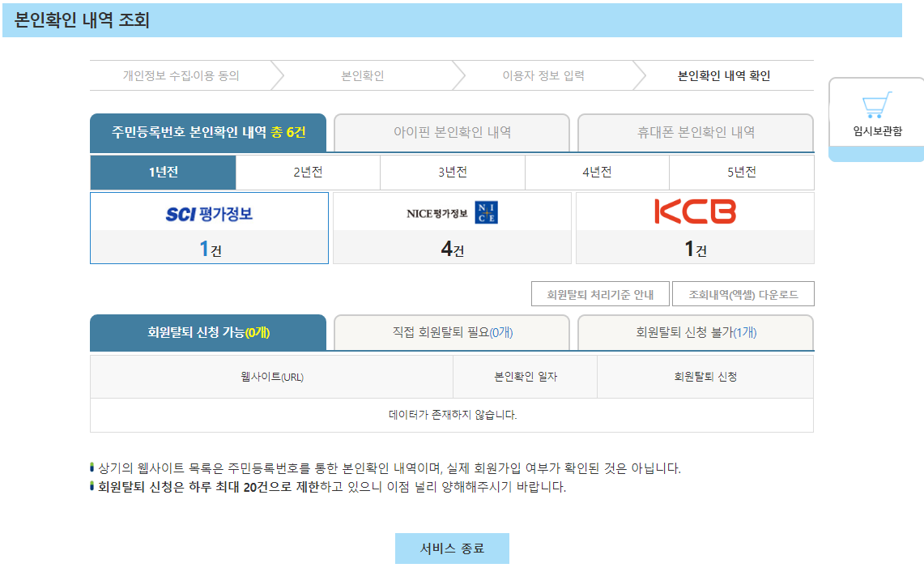Screen dimensions: 924x572
Task: Select the SCI 평가정보 card
Action: click(x=209, y=228)
